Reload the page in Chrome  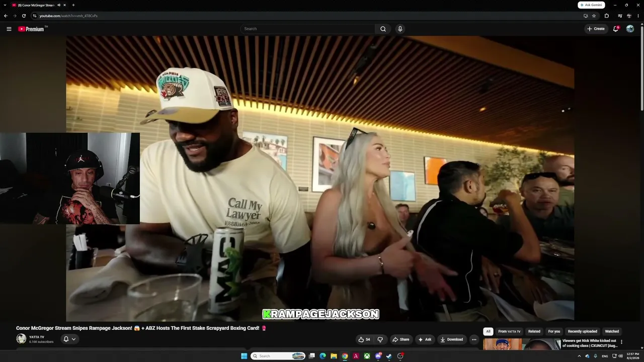[x=24, y=16]
